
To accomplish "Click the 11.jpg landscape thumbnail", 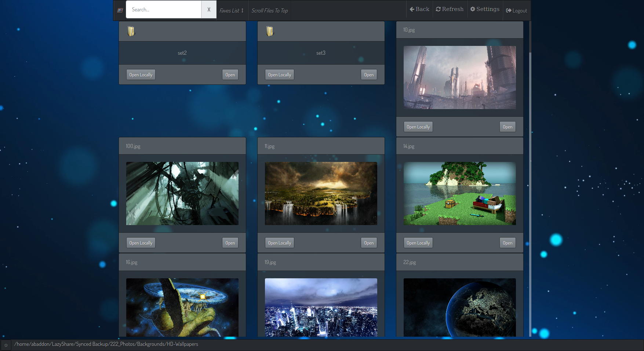I will (321, 193).
